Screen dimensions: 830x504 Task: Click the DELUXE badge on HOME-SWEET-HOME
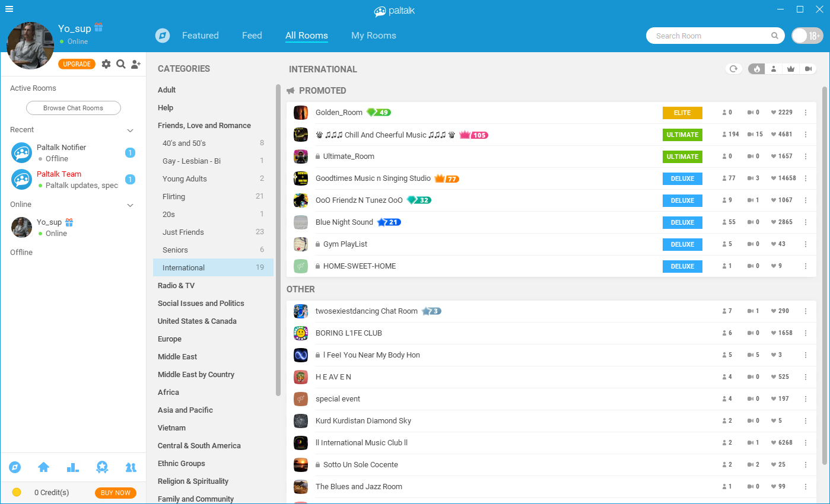(682, 266)
